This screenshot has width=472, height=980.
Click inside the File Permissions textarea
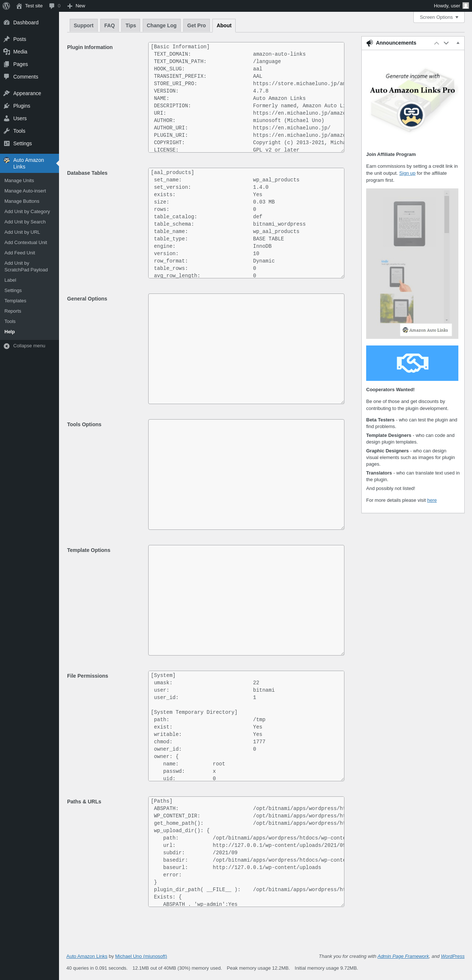tap(246, 726)
